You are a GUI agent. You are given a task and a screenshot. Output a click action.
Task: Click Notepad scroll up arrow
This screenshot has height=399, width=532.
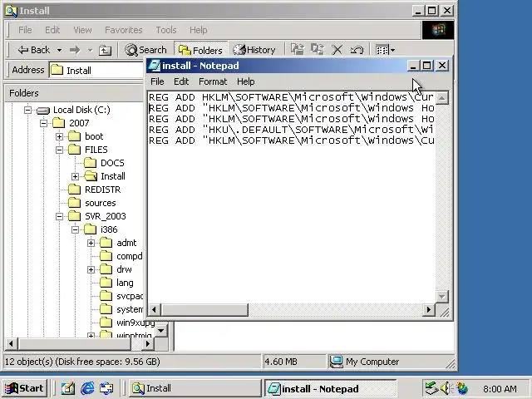tap(441, 98)
